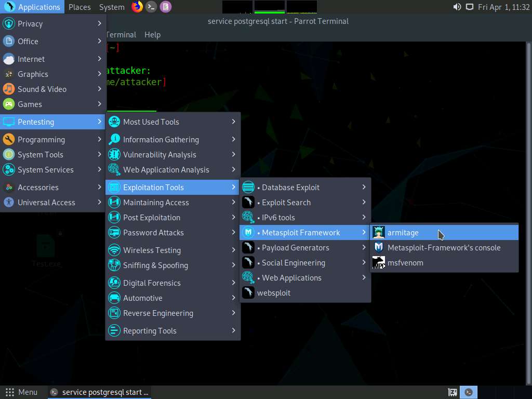Image resolution: width=532 pixels, height=399 pixels.
Task: Launch Firefox from the top panel icon
Action: (x=137, y=7)
